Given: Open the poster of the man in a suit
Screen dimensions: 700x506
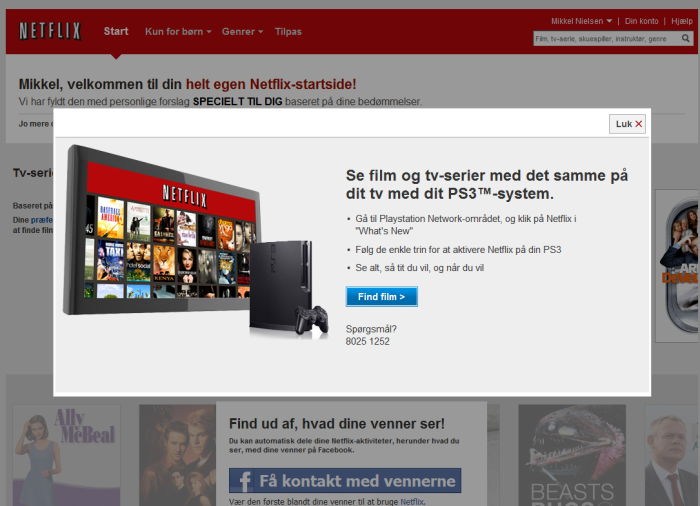Looking at the screenshot, I should 672,455.
